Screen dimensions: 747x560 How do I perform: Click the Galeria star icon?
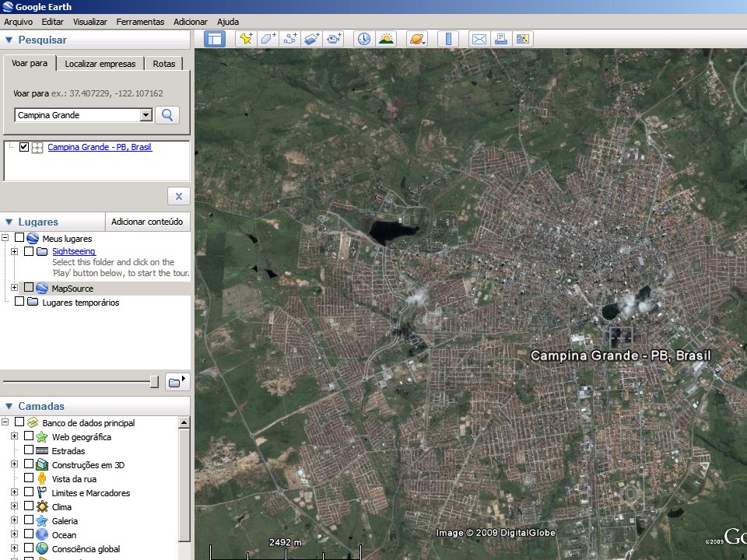tap(42, 520)
